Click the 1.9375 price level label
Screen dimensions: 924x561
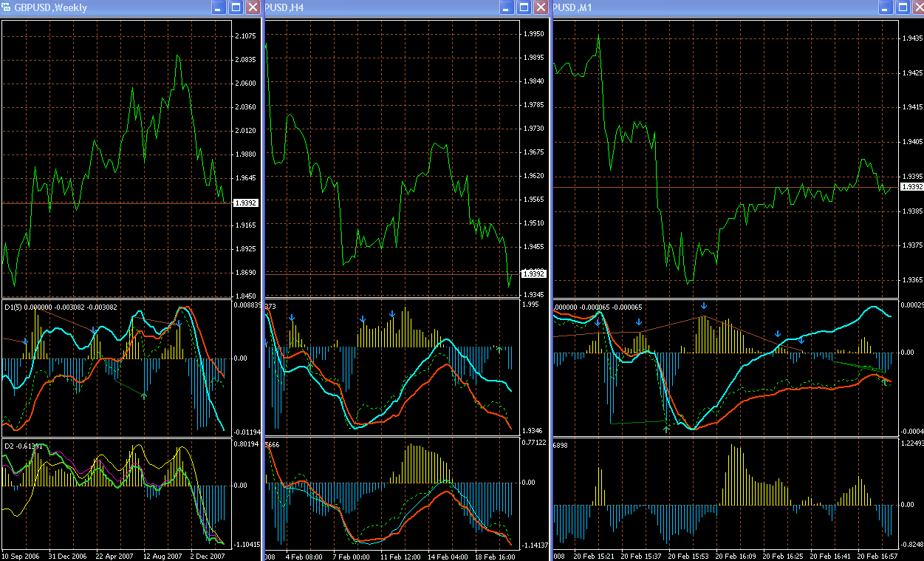pos(911,245)
